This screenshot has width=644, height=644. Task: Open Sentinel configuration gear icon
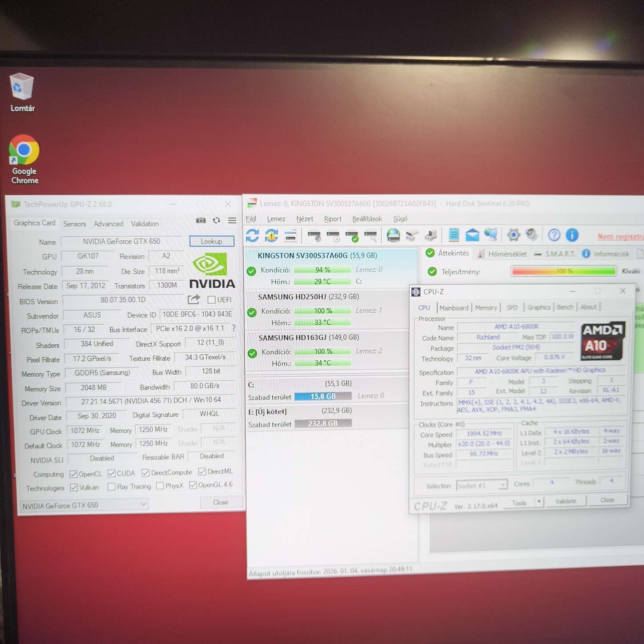514,235
